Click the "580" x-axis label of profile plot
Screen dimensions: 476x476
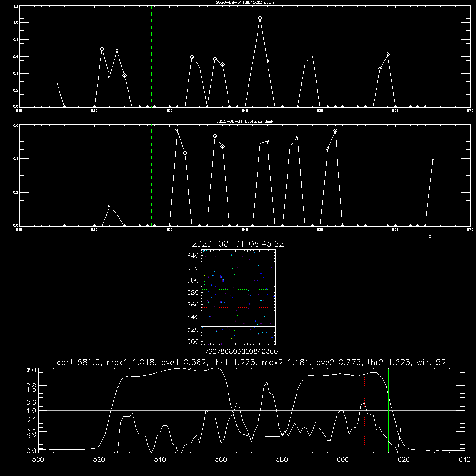pyautogui.click(x=282, y=459)
